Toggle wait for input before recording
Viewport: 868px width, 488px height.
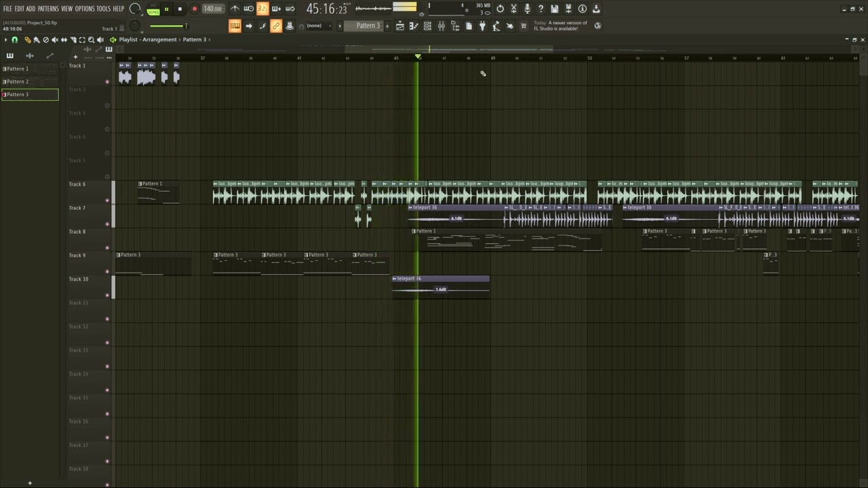249,9
